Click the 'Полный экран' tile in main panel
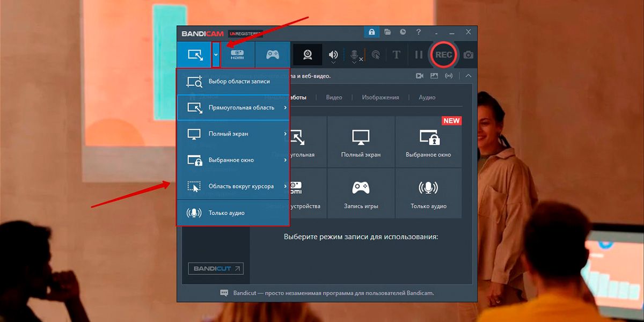The height and width of the screenshot is (322, 644). [x=361, y=142]
